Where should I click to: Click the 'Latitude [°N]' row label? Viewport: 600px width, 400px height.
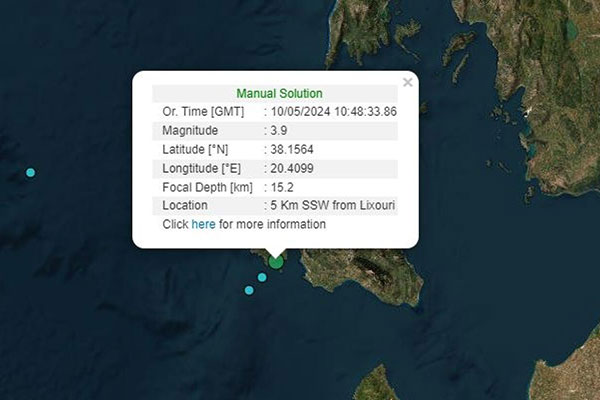click(197, 149)
